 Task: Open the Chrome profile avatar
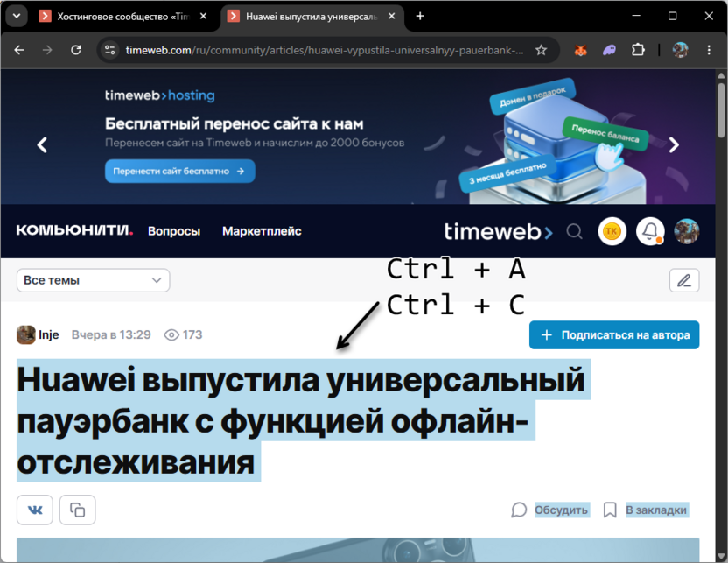pyautogui.click(x=680, y=50)
